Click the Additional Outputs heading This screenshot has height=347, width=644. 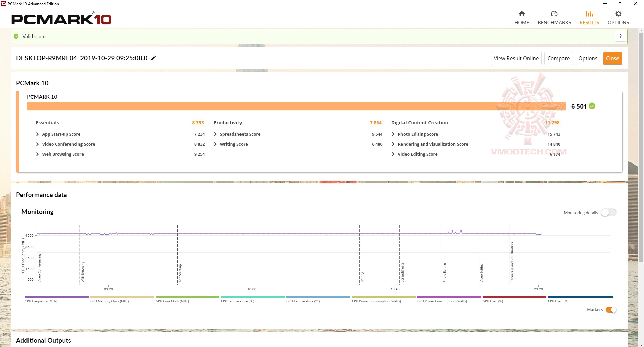click(x=44, y=340)
